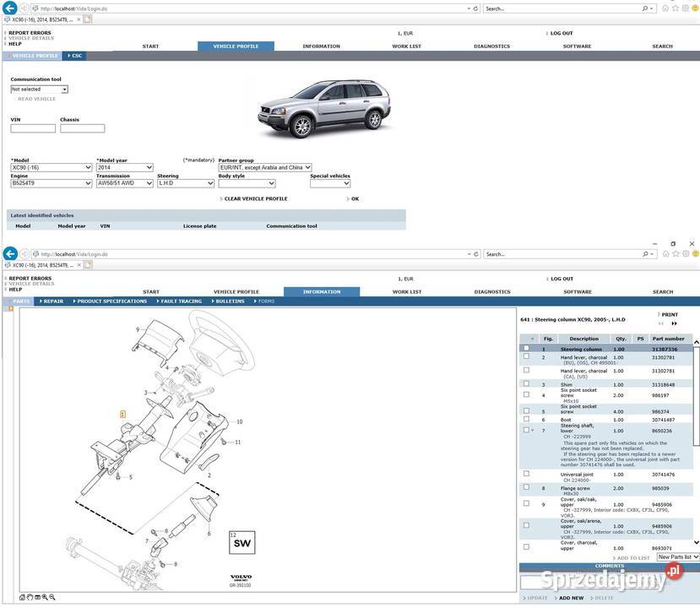Check the Steering shaft, lower row checkbox
The image size is (700, 608).
[526, 430]
